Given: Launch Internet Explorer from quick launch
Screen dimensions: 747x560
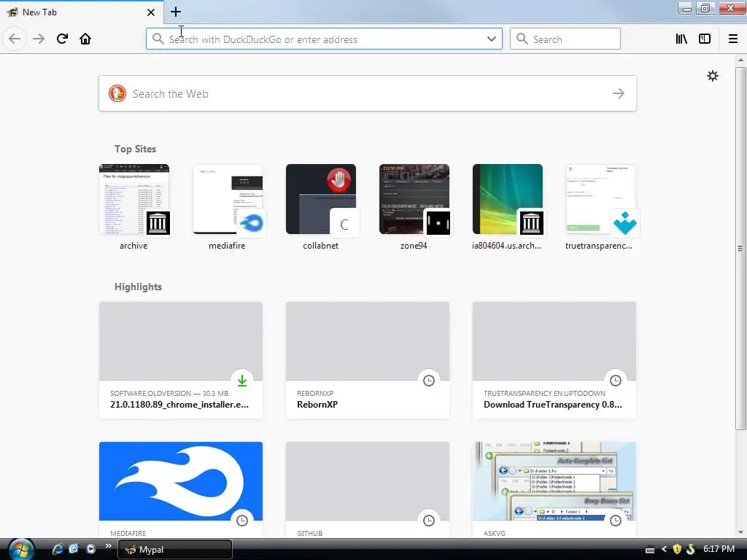Looking at the screenshot, I should point(58,549).
